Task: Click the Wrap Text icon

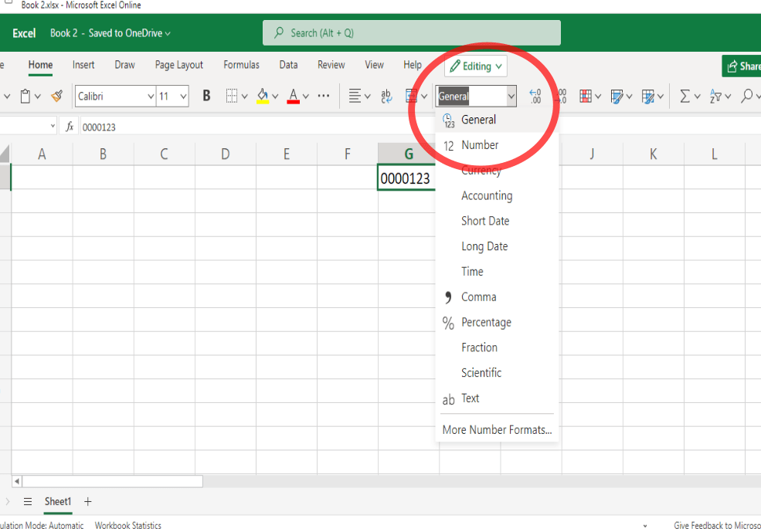Action: click(x=385, y=96)
